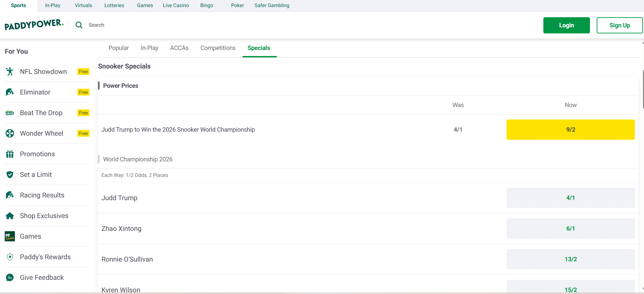
Task: Click the Snooker Specials heading
Action: click(x=124, y=66)
